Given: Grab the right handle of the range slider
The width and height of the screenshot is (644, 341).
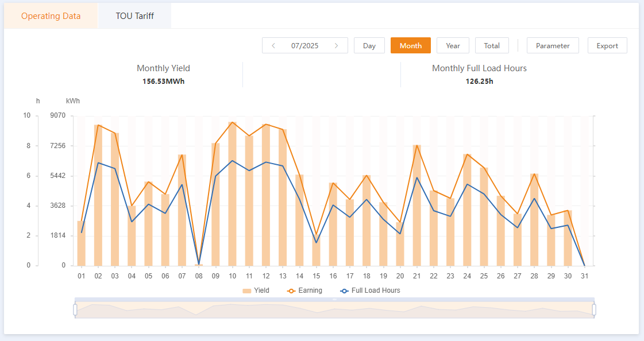Looking at the screenshot, I should point(594,309).
